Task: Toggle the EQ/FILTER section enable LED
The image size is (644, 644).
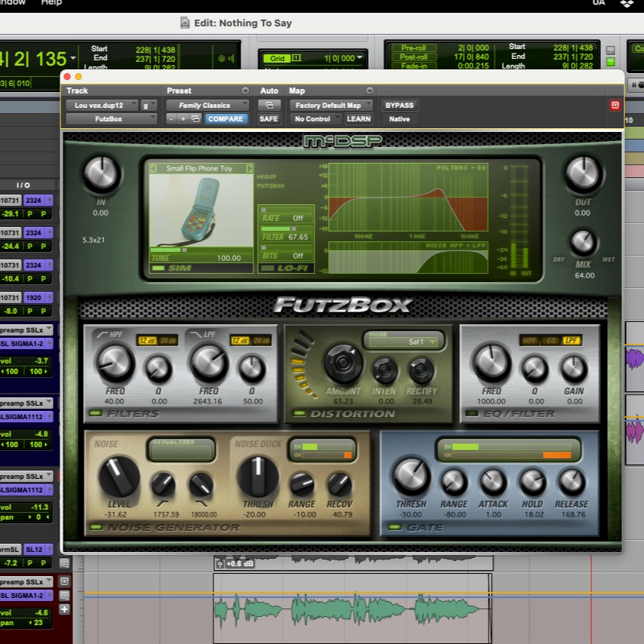Action: [x=471, y=413]
